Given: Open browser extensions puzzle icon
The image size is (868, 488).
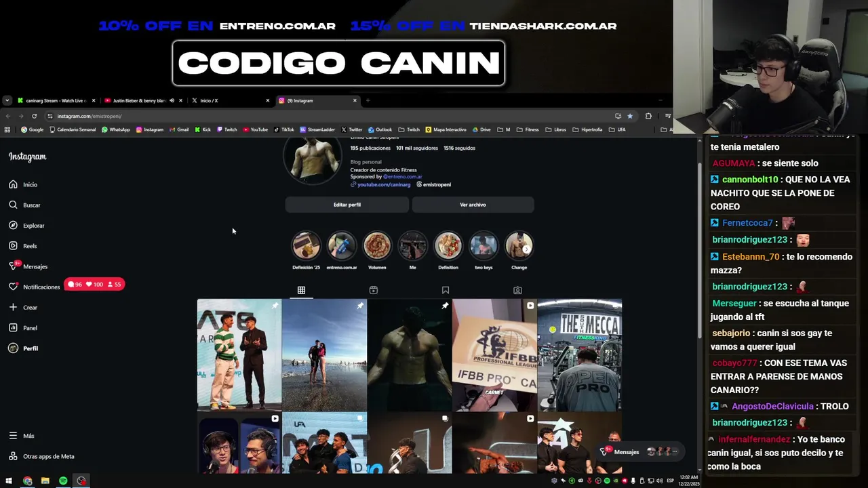Looking at the screenshot, I should click(648, 116).
